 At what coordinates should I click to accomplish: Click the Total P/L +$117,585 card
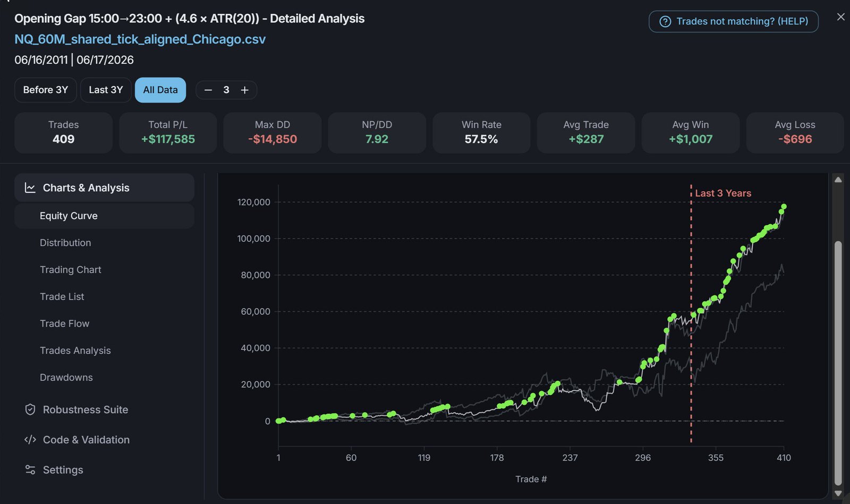click(168, 132)
